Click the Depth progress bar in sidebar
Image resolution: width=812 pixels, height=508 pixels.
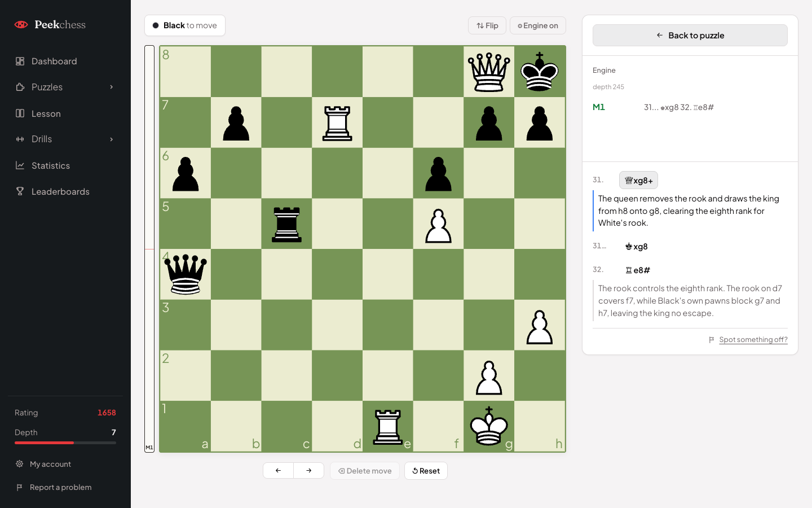click(x=65, y=443)
